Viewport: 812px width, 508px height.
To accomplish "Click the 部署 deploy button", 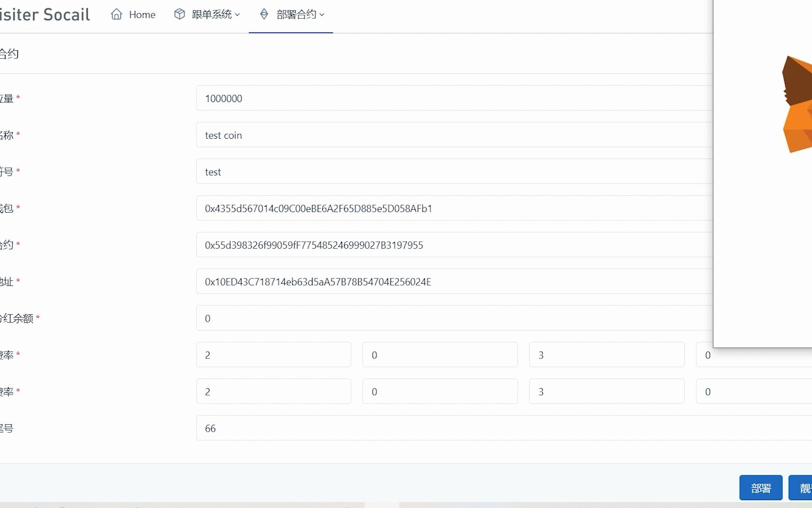I will tap(761, 488).
